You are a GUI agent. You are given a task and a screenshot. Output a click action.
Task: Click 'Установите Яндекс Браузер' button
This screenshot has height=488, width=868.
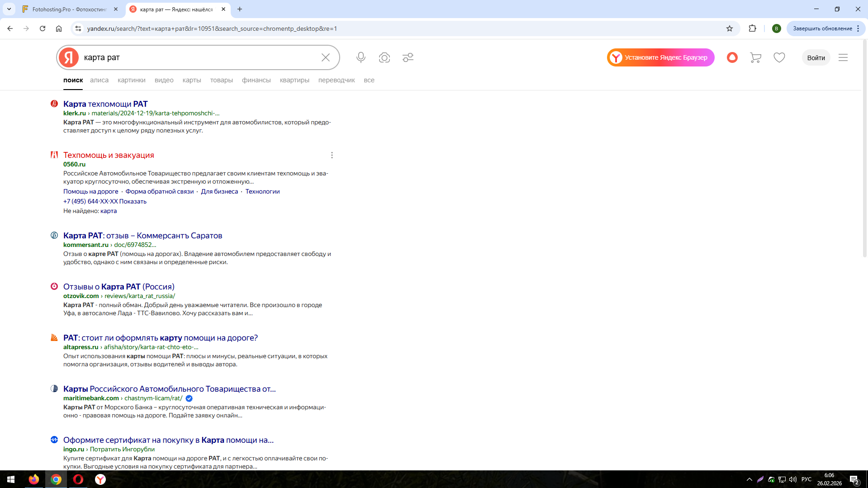pos(660,57)
